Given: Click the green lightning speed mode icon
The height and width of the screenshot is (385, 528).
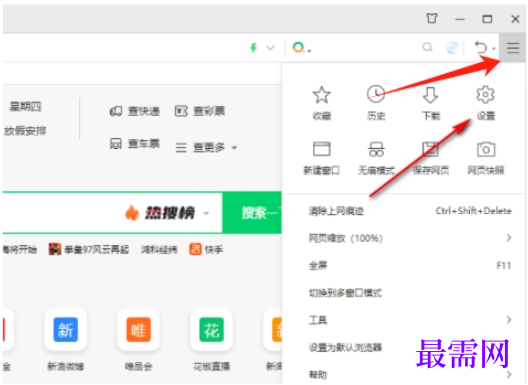Looking at the screenshot, I should (254, 47).
